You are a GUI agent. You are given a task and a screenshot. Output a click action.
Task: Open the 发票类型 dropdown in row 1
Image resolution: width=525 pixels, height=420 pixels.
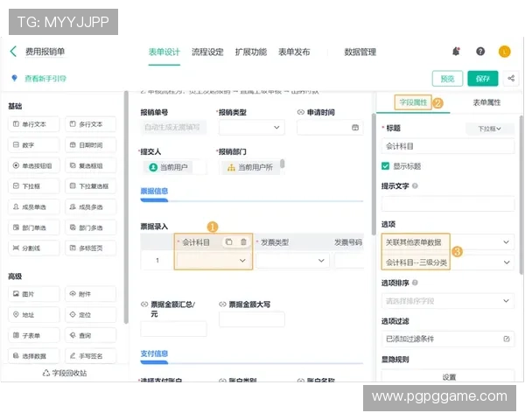(x=292, y=260)
